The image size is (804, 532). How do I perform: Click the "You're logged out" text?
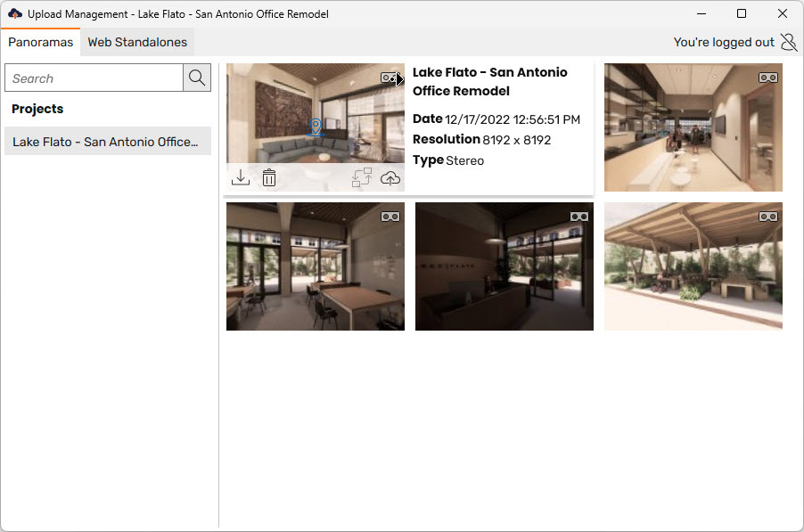(x=724, y=42)
